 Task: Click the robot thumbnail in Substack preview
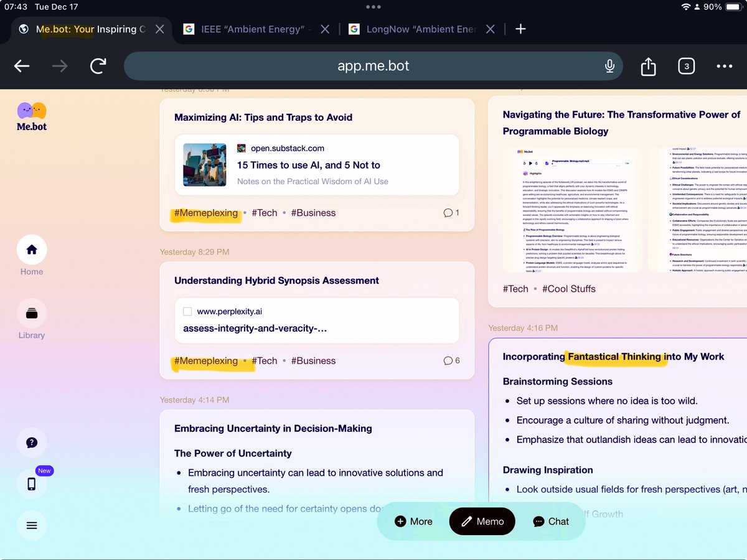coord(205,165)
